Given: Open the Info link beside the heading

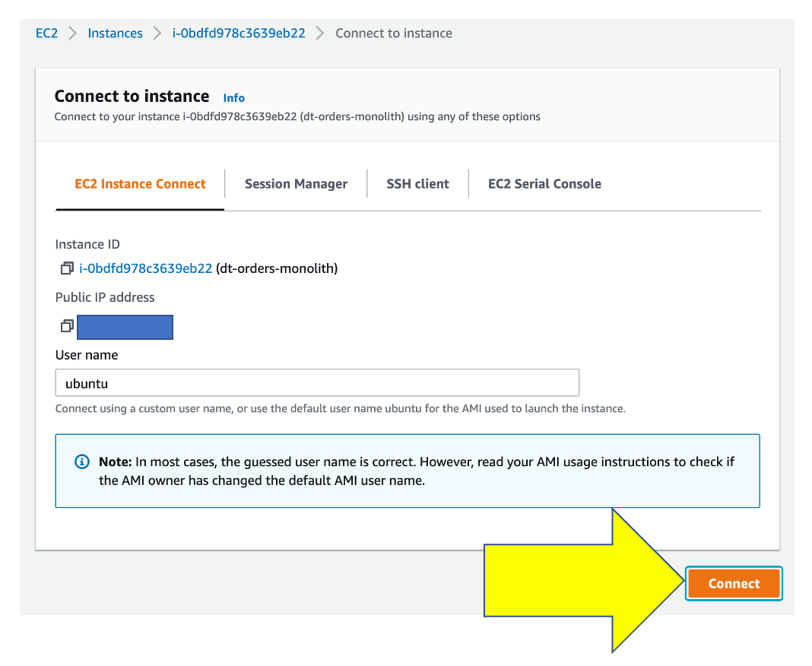Looking at the screenshot, I should pos(234,98).
